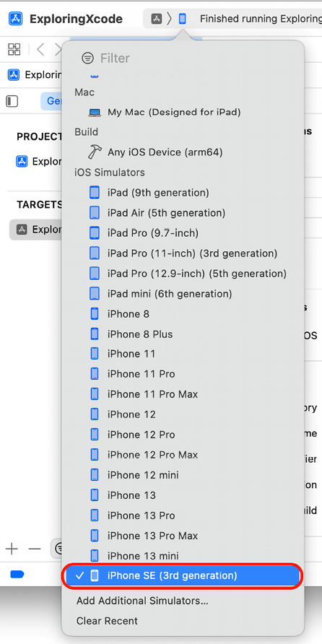Click the iPad Pro (12.9-inch) device icon
This screenshot has width=322, height=644.
click(x=95, y=273)
